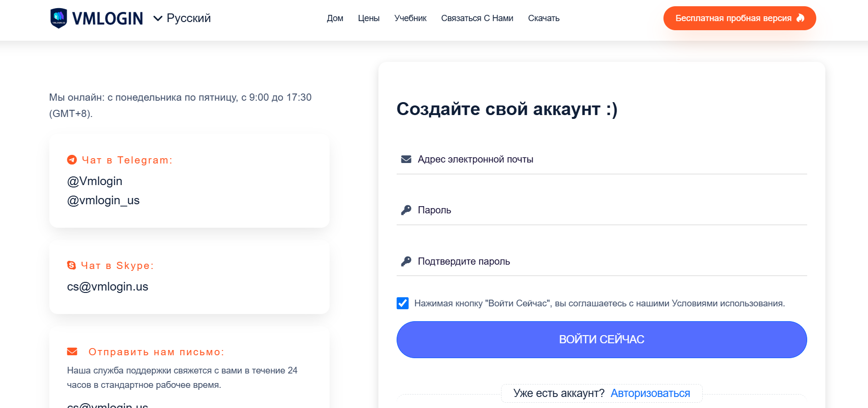Click the VMLogin shield logo icon
This screenshot has height=408, width=868.
58,18
